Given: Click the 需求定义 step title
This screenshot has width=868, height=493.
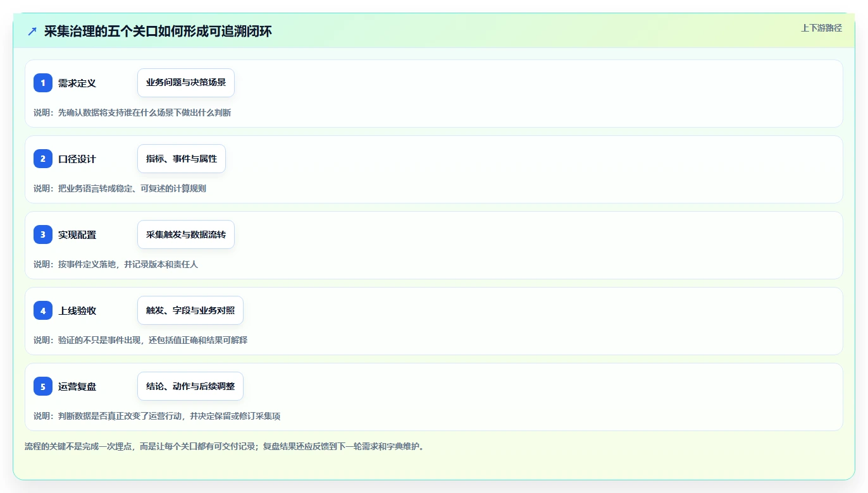Looking at the screenshot, I should (x=77, y=83).
